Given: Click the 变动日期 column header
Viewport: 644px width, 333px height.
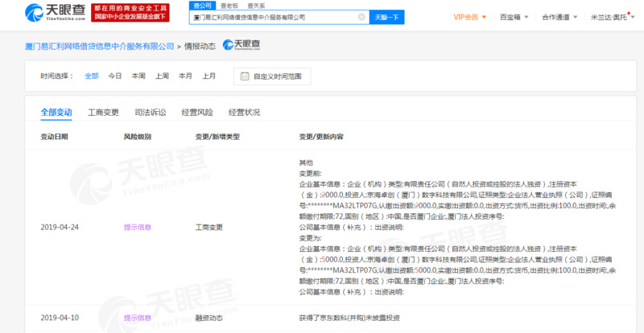Looking at the screenshot, I should tap(54, 137).
